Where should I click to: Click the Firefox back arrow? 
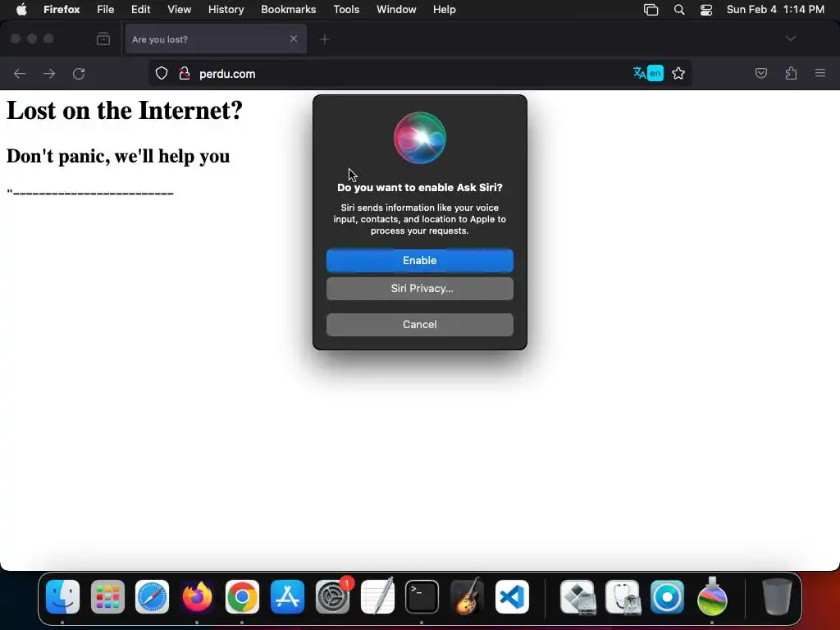[20, 73]
